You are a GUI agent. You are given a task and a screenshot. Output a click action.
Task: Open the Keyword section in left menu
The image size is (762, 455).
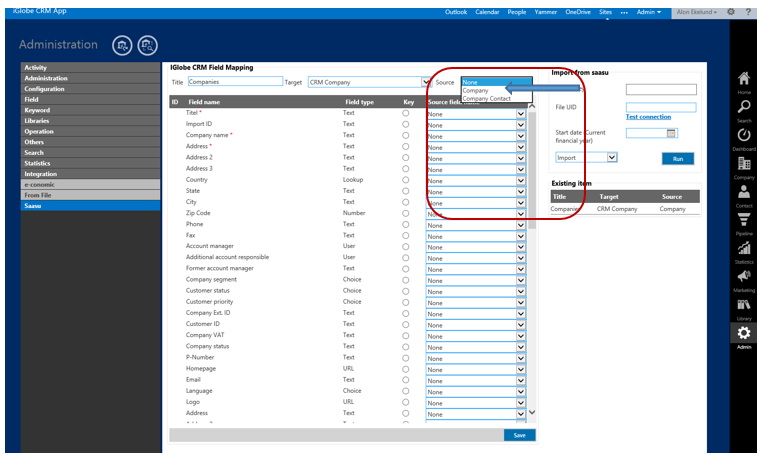pyautogui.click(x=90, y=110)
